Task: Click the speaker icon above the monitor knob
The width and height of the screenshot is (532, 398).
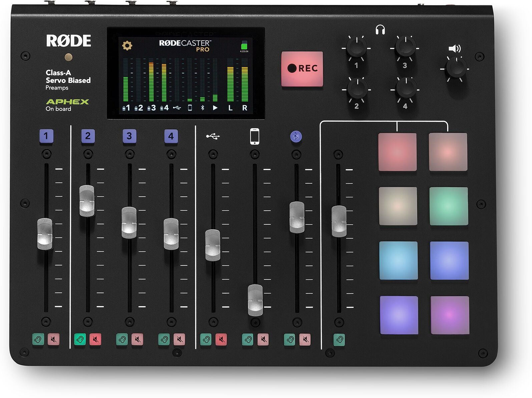Action: click(x=455, y=49)
